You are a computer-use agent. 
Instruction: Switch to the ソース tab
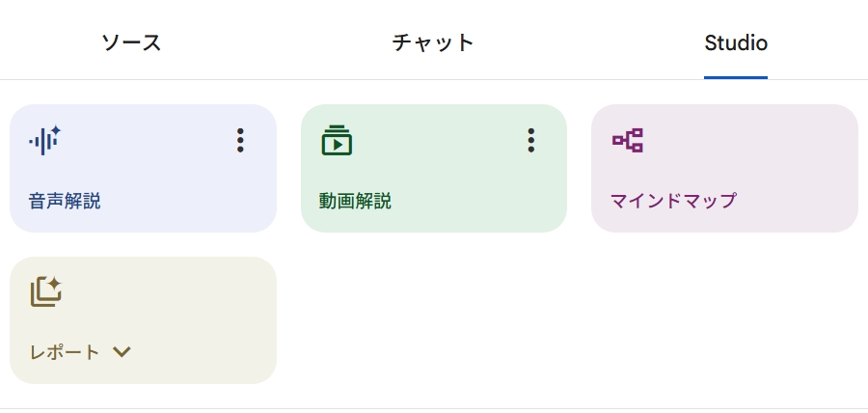coord(131,42)
